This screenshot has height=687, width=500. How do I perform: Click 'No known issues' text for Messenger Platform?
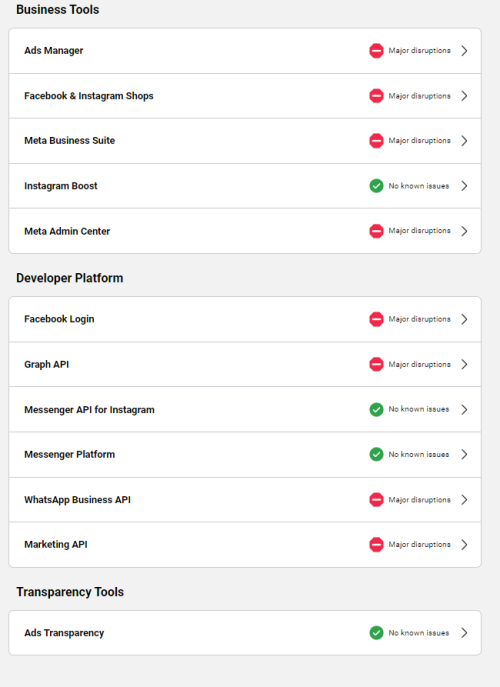pyautogui.click(x=419, y=454)
